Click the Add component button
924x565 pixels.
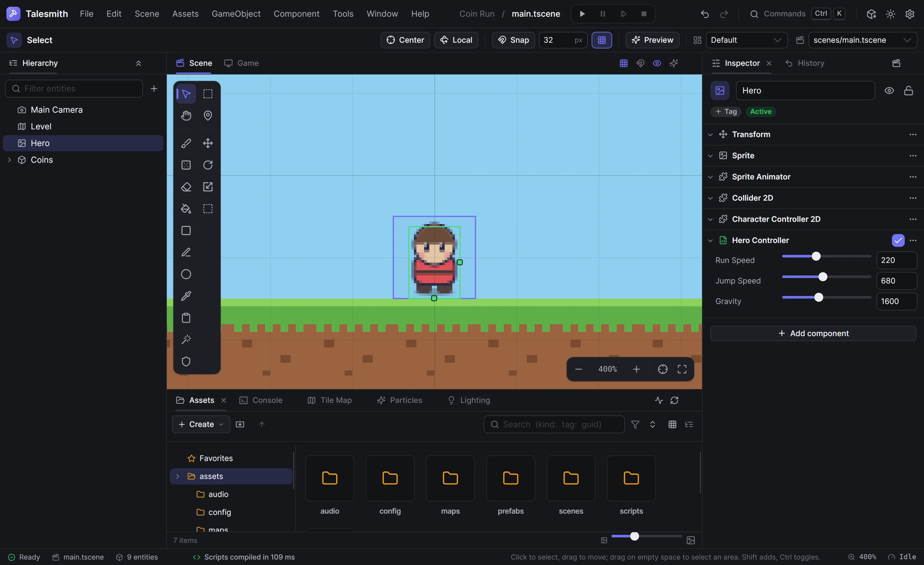(x=813, y=334)
